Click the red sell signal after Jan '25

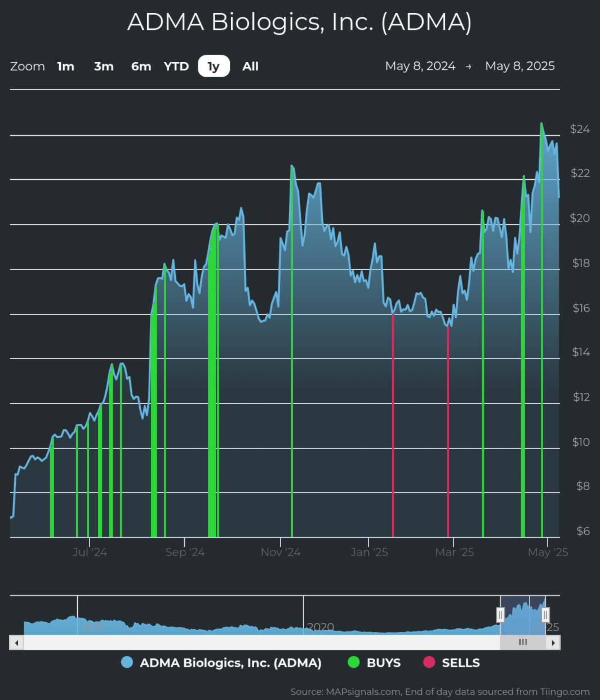pyautogui.click(x=393, y=426)
